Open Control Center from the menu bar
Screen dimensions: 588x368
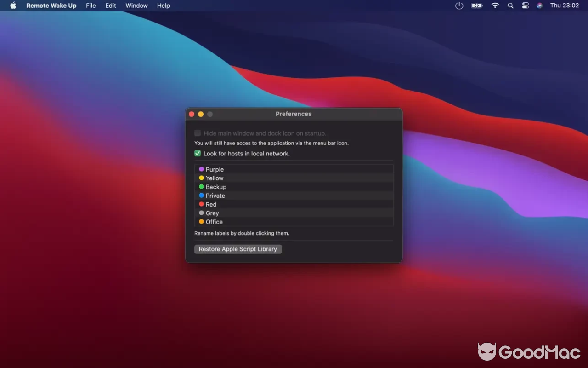tap(525, 6)
